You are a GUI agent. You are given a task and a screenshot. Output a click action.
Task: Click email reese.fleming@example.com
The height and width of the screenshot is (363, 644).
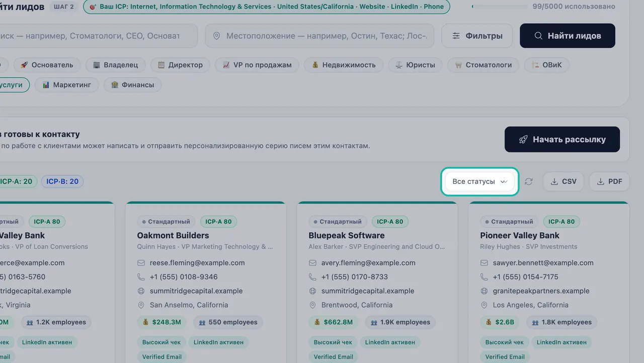click(x=197, y=263)
